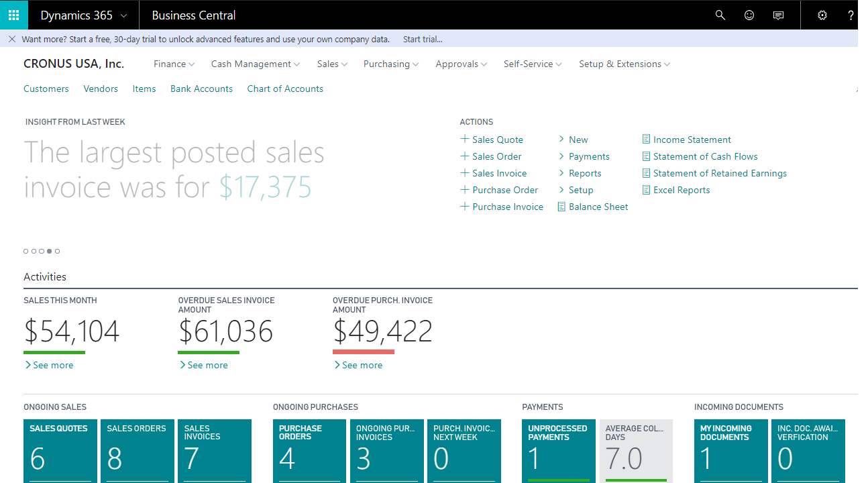This screenshot has height=483, width=868.
Task: Click plus icon for Sales Quote
Action: click(x=464, y=139)
